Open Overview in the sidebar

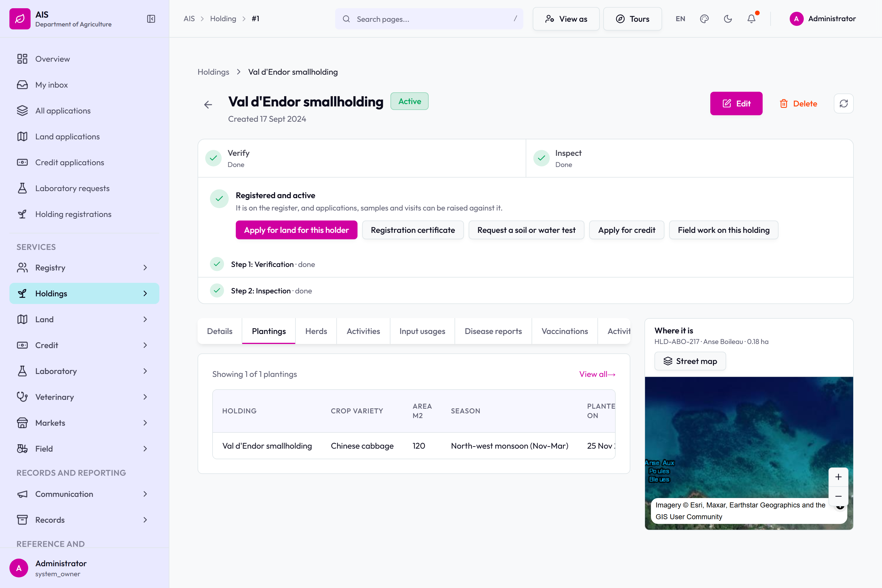pyautogui.click(x=84, y=59)
